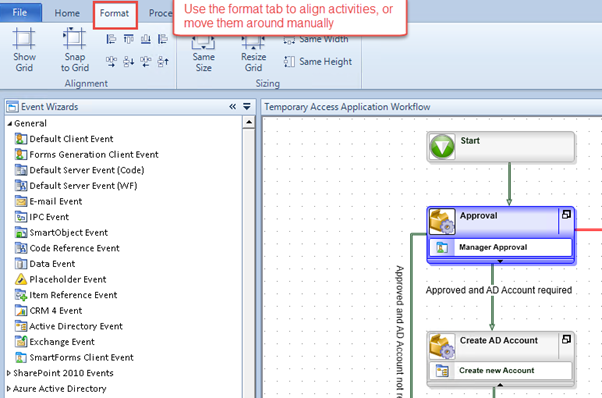
Task: Select the Item Reference Event icon
Action: [x=21, y=295]
